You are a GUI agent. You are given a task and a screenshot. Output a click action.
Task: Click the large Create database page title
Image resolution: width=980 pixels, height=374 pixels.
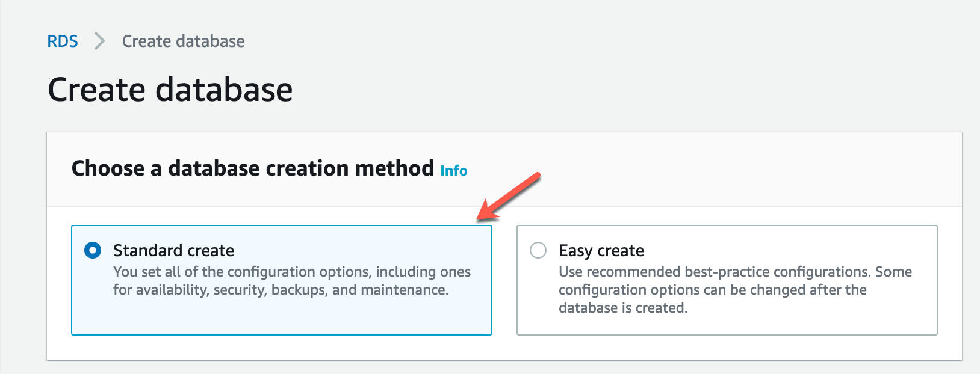pyautogui.click(x=170, y=90)
